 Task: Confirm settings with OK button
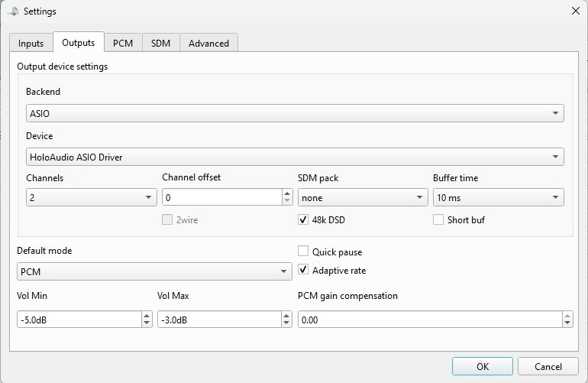pos(482,366)
